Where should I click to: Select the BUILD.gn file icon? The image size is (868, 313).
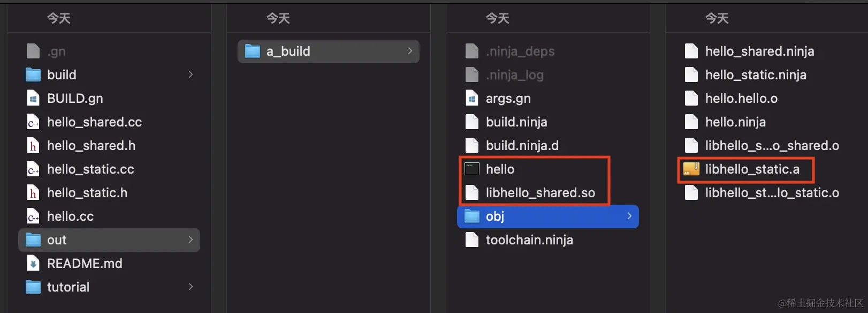click(x=33, y=98)
